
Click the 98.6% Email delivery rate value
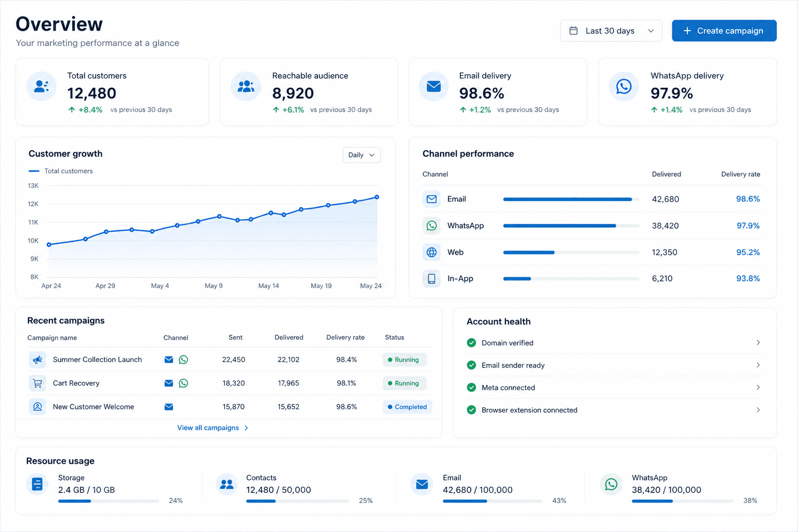click(x=748, y=199)
